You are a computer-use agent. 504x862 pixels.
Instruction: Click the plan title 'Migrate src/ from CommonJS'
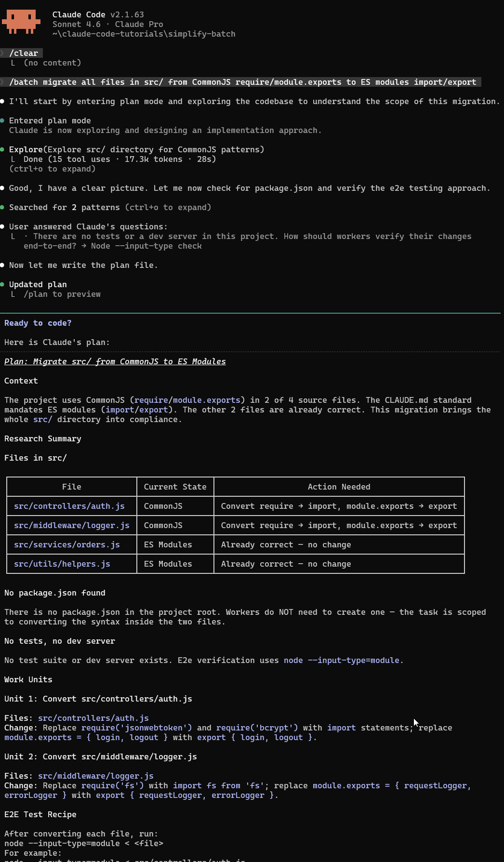pyautogui.click(x=115, y=361)
